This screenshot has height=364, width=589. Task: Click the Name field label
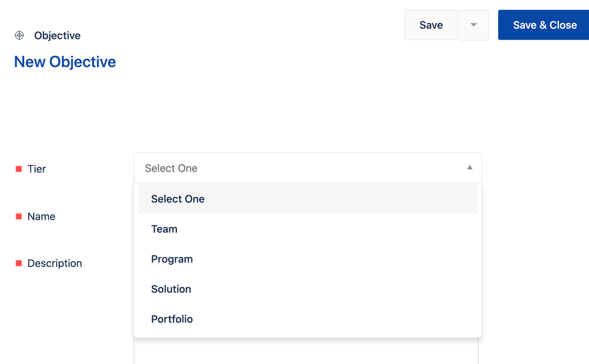[41, 217]
